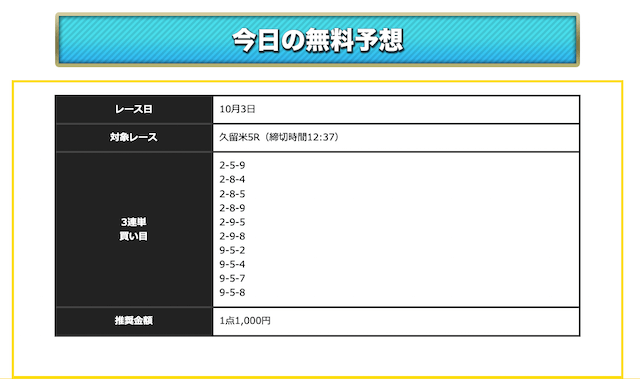Click the 久留米5R race entry text
Image resolution: width=640 pixels, height=379 pixels.
click(x=240, y=137)
